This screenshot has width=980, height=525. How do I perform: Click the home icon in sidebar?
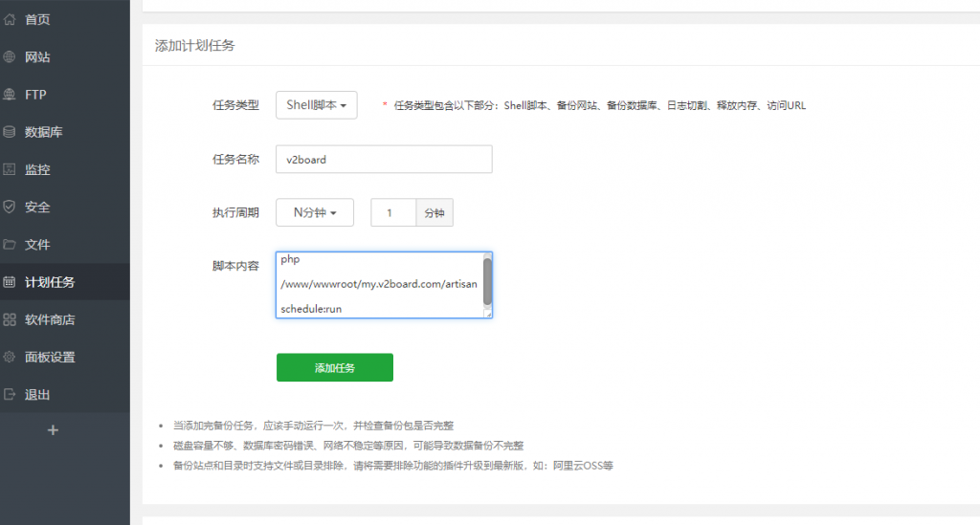(x=10, y=19)
